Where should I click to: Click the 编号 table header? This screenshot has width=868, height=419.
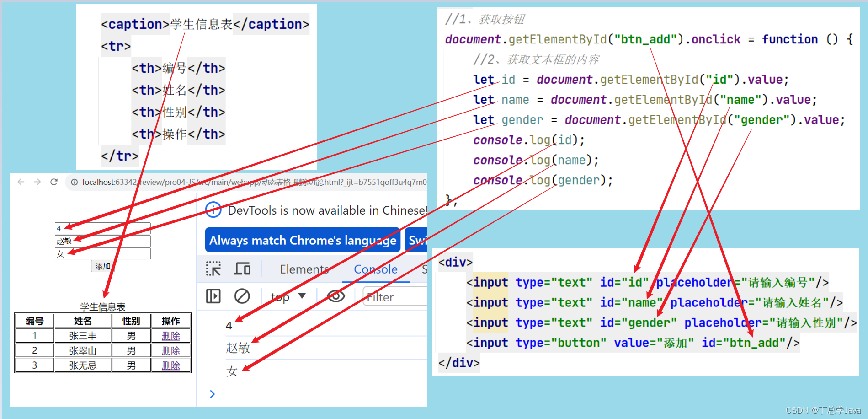coord(35,321)
